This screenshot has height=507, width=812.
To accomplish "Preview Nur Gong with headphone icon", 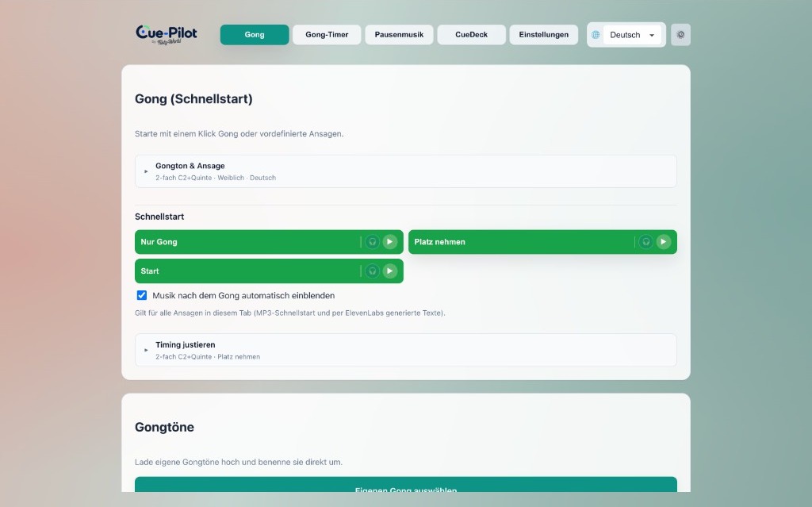I will [x=372, y=242].
